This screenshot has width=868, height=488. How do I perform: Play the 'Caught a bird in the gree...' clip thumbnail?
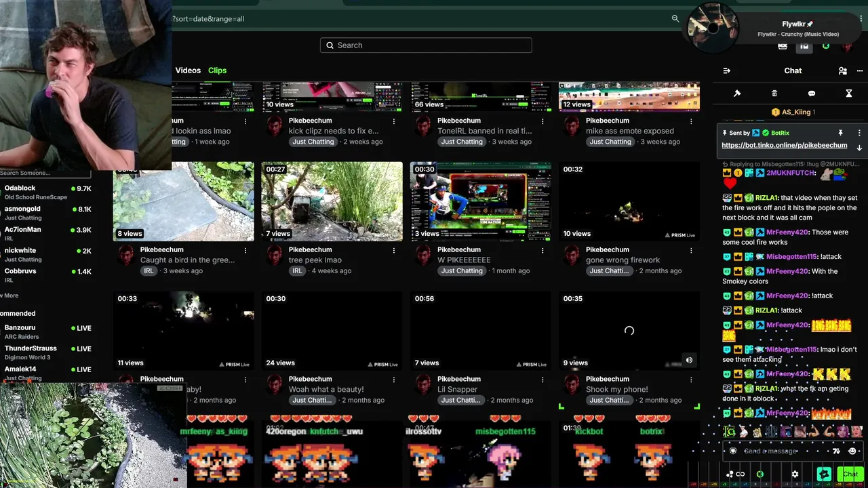184,201
